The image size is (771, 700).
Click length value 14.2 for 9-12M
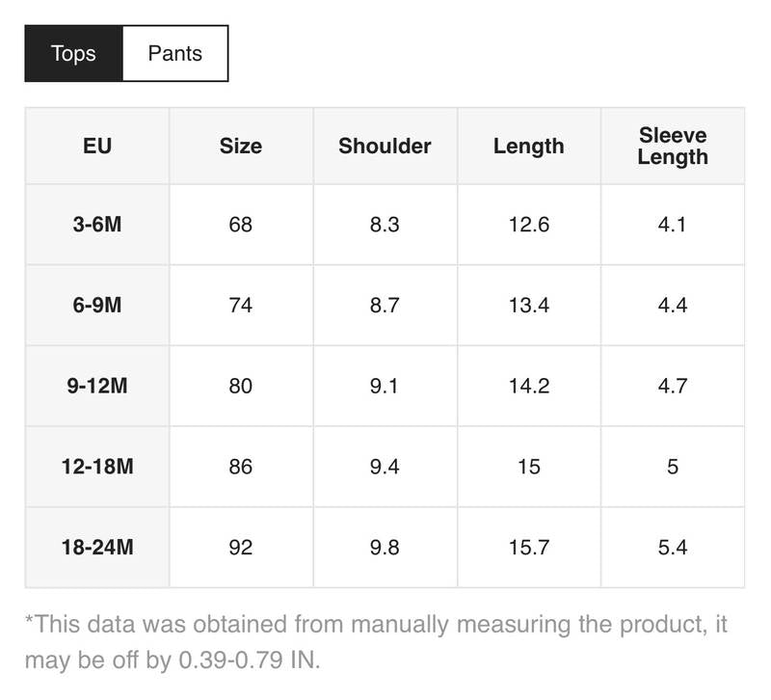coord(528,386)
